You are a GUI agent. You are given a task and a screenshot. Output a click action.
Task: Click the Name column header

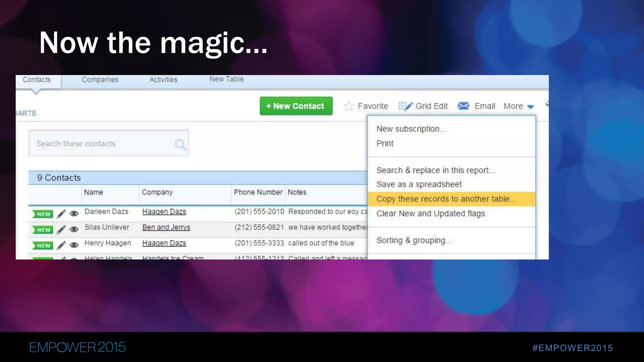click(x=93, y=192)
